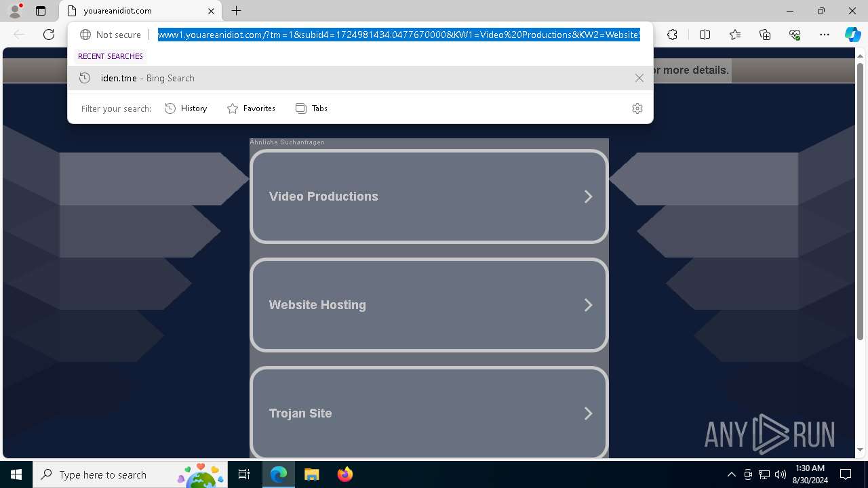Open the Website Hosting link

pyautogui.click(x=429, y=305)
